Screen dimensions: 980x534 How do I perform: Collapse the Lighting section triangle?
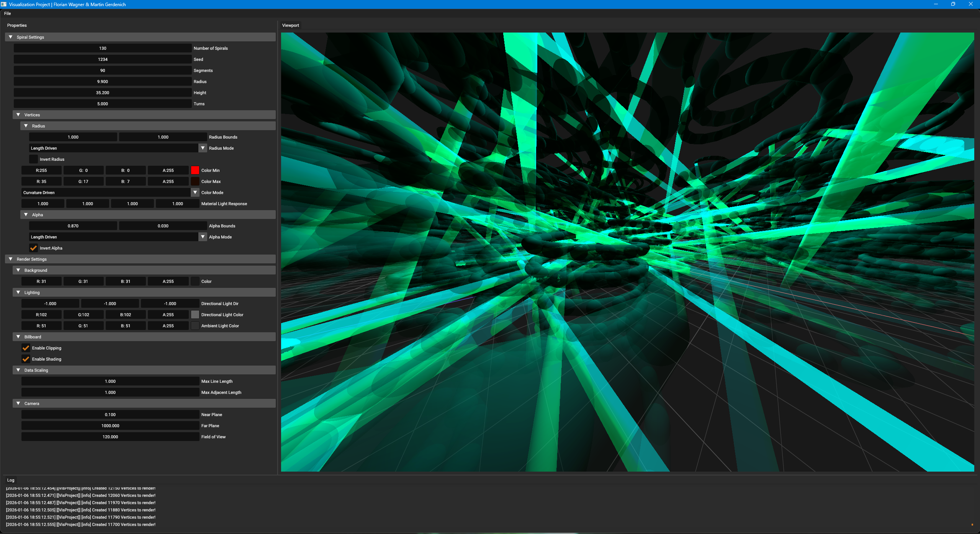pos(18,292)
